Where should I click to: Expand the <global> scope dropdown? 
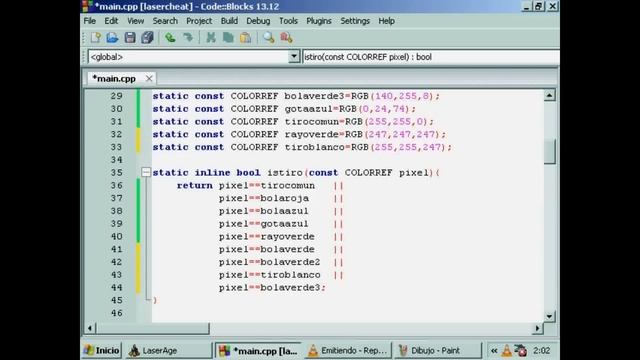pyautogui.click(x=294, y=57)
